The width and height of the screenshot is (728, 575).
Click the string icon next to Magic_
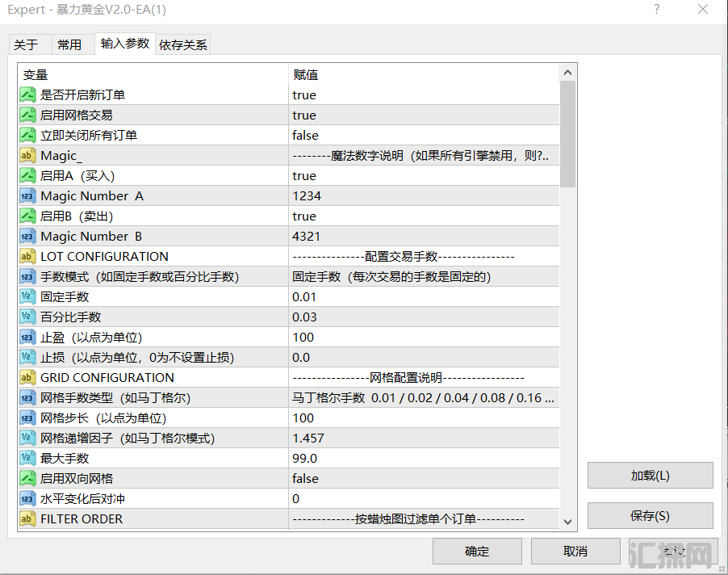tap(27, 156)
